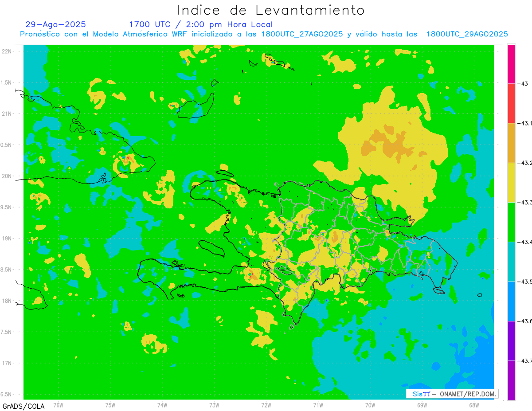
Task: Click the legend value "-43"
Action: 523,84
